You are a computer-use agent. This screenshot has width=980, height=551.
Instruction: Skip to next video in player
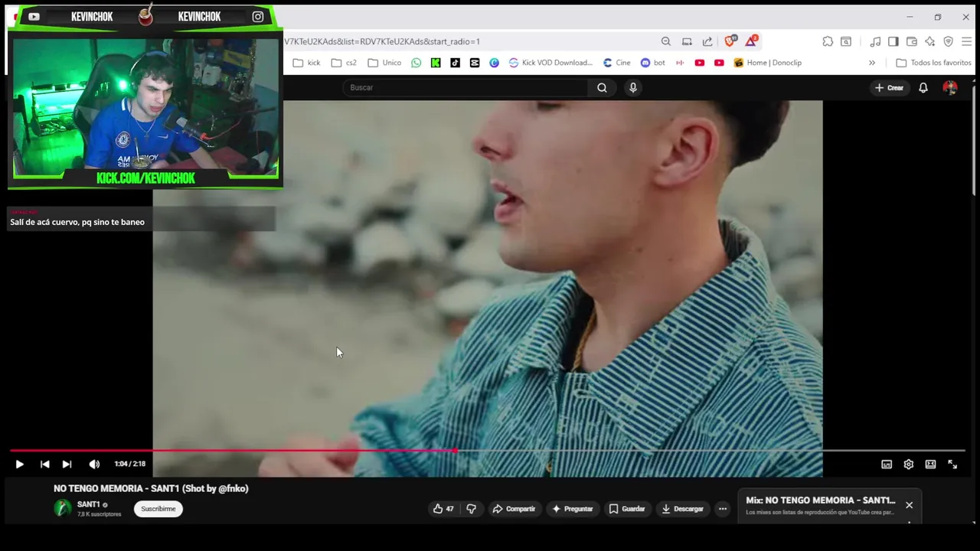click(x=67, y=464)
